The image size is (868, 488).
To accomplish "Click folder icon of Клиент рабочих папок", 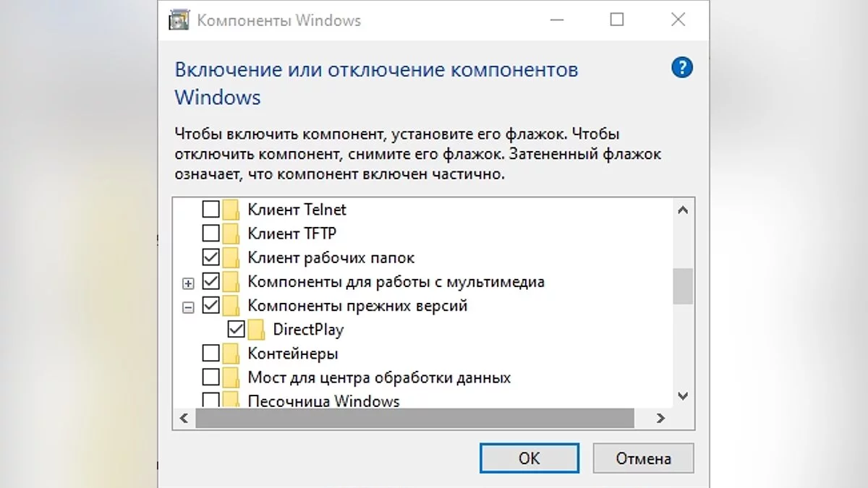I will (x=231, y=257).
